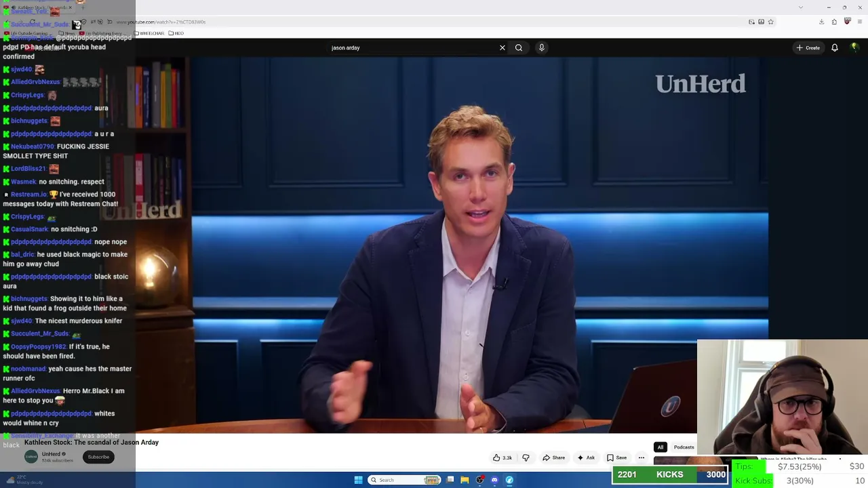
Task: Select the All filter chip
Action: (x=660, y=447)
